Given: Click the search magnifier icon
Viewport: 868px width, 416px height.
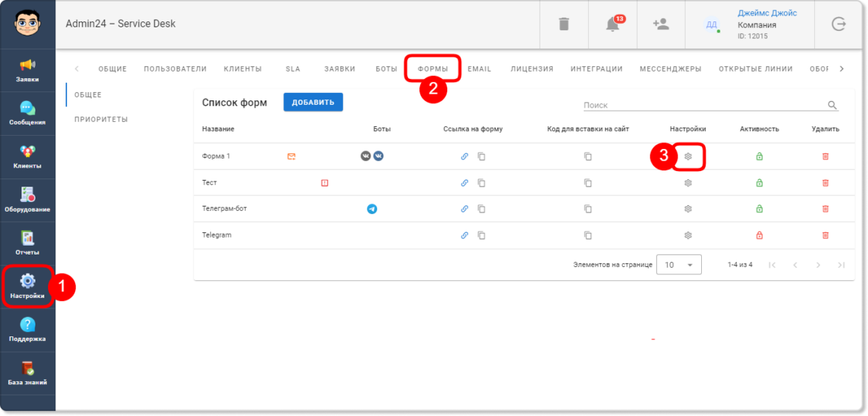Looking at the screenshot, I should [x=832, y=105].
